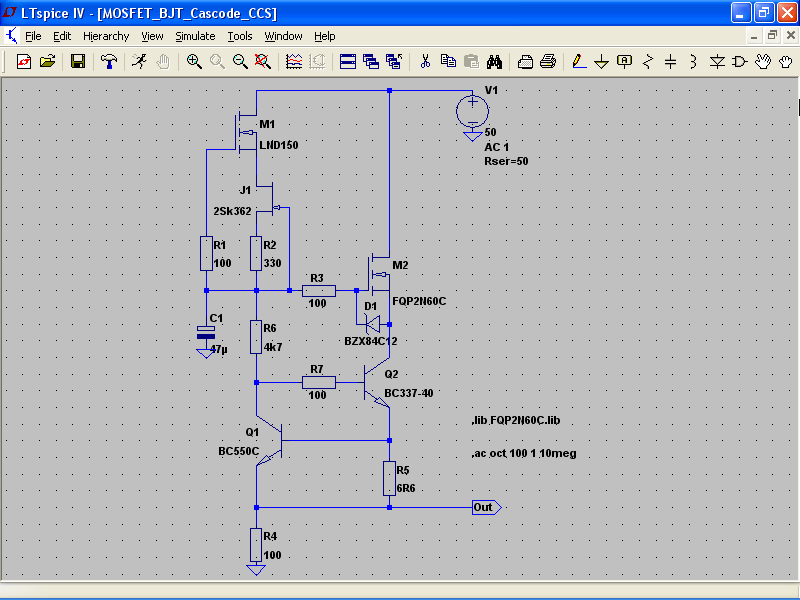
Task: Select the Cut scissors tool
Action: pyautogui.click(x=425, y=62)
